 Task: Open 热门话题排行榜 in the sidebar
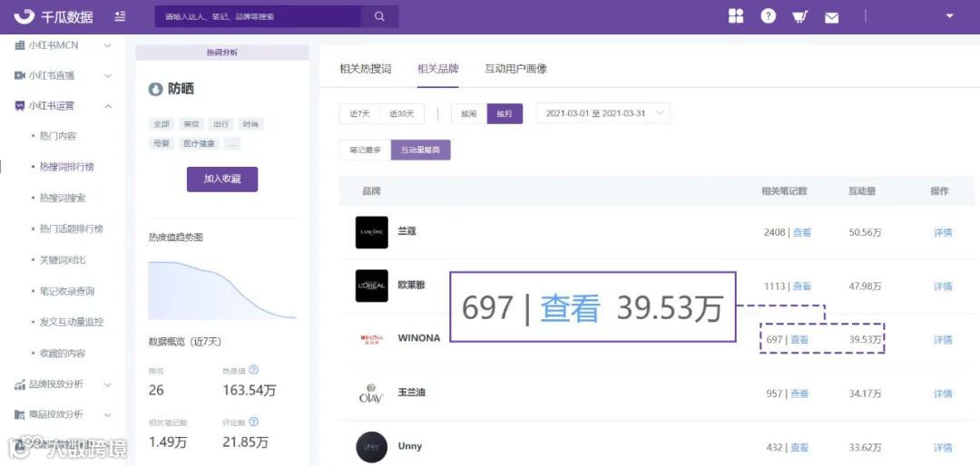tap(72, 228)
